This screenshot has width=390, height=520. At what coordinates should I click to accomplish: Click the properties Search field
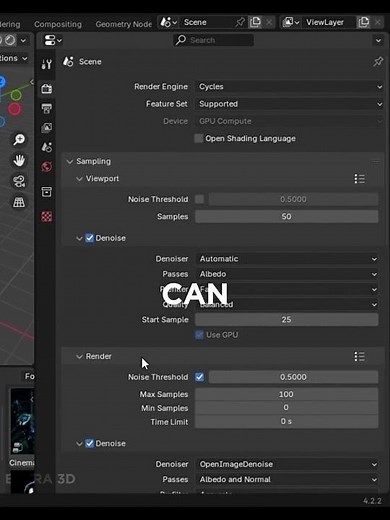[x=213, y=40]
